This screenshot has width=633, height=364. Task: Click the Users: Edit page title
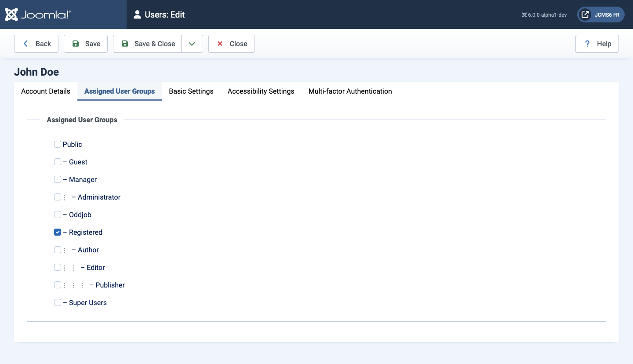(x=165, y=15)
